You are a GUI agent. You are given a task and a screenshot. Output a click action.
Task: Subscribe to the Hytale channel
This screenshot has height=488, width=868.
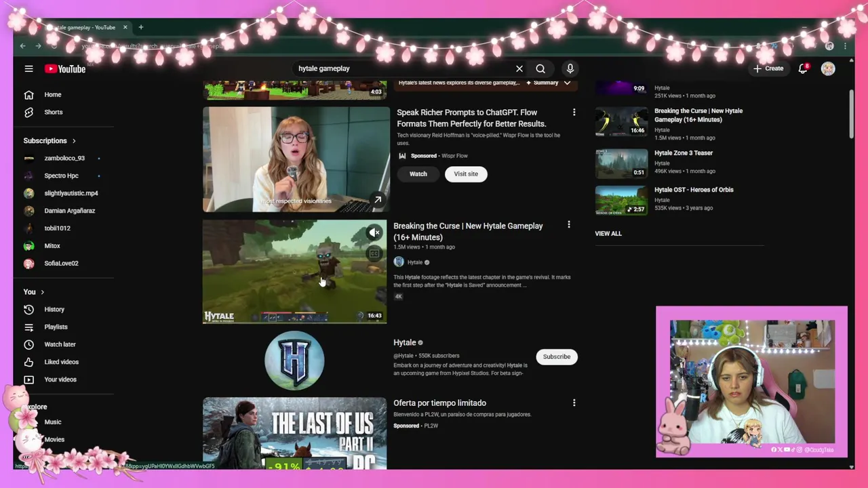[x=557, y=357]
